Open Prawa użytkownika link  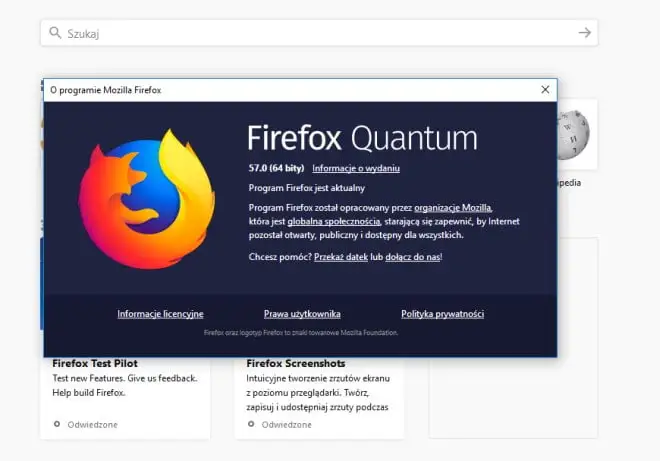click(x=302, y=314)
